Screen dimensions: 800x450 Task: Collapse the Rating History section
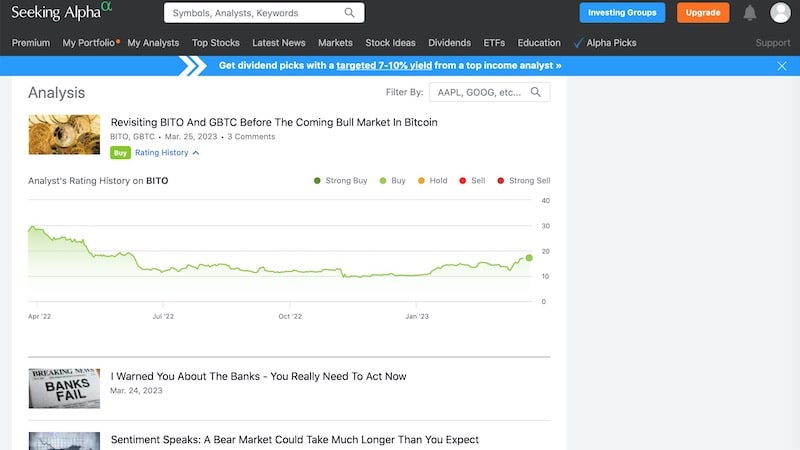tap(161, 153)
